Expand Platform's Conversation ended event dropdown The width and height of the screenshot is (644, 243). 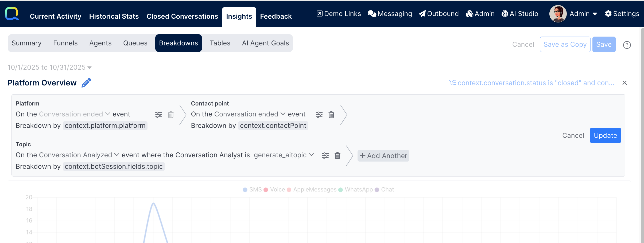point(75,114)
